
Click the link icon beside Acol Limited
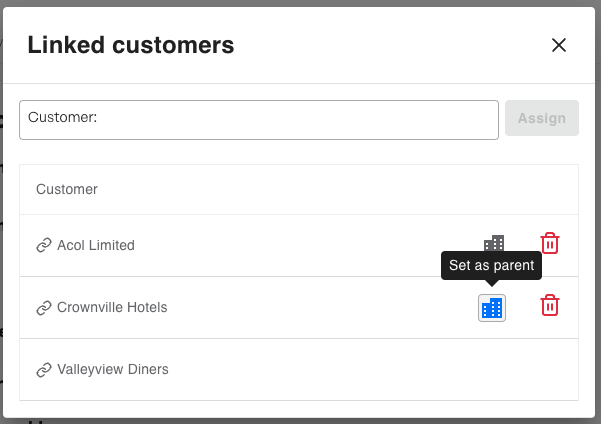click(x=43, y=246)
